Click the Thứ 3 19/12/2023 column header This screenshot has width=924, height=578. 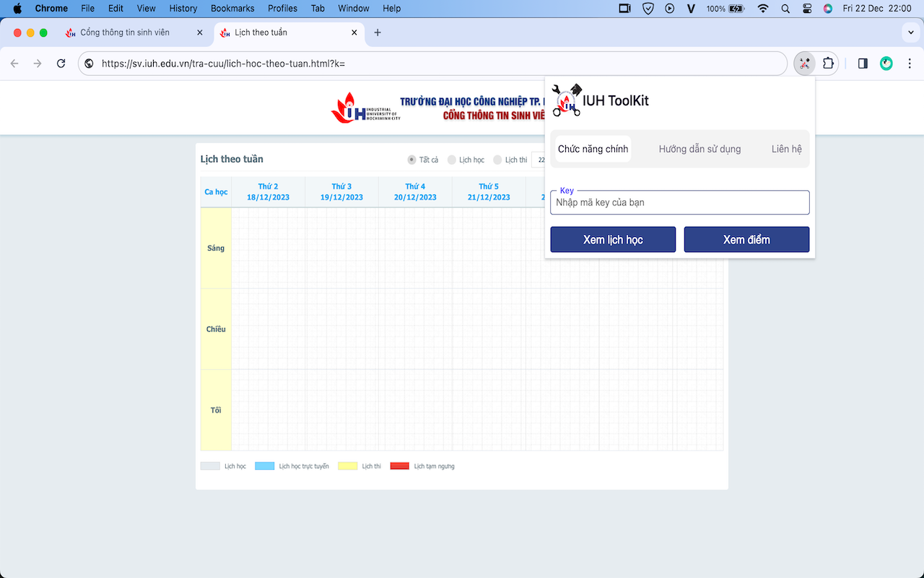(341, 192)
